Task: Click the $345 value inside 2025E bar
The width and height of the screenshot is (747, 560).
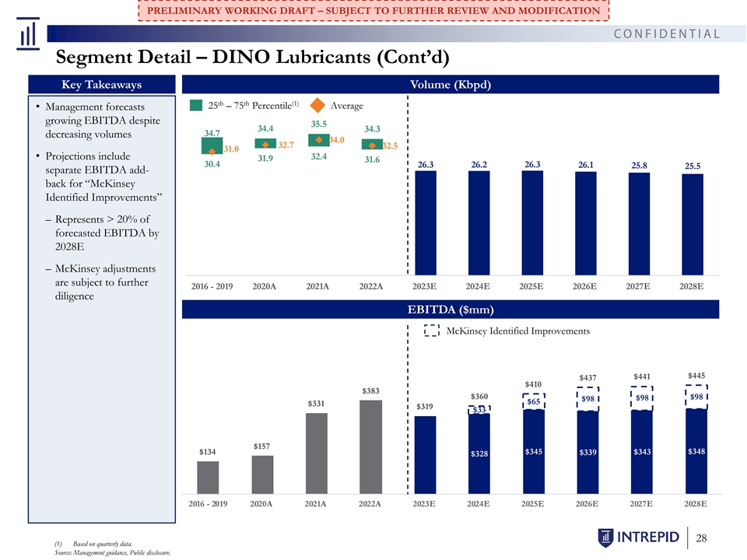Action: [x=534, y=451]
